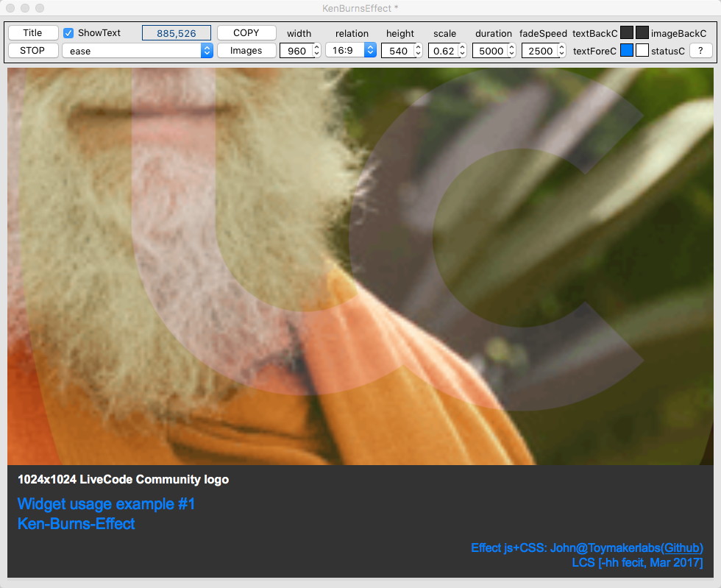Open the Github link in credits

(681, 548)
